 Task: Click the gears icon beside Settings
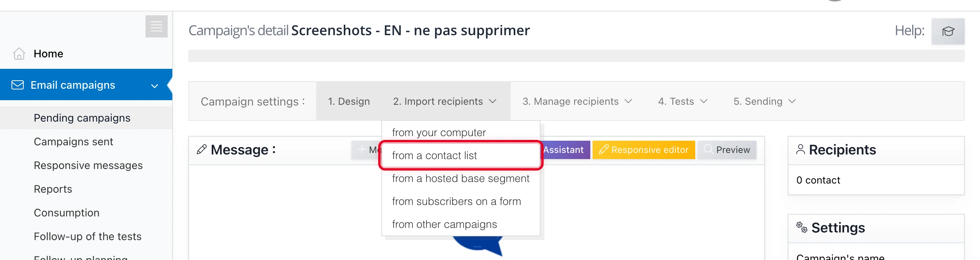pyautogui.click(x=802, y=227)
